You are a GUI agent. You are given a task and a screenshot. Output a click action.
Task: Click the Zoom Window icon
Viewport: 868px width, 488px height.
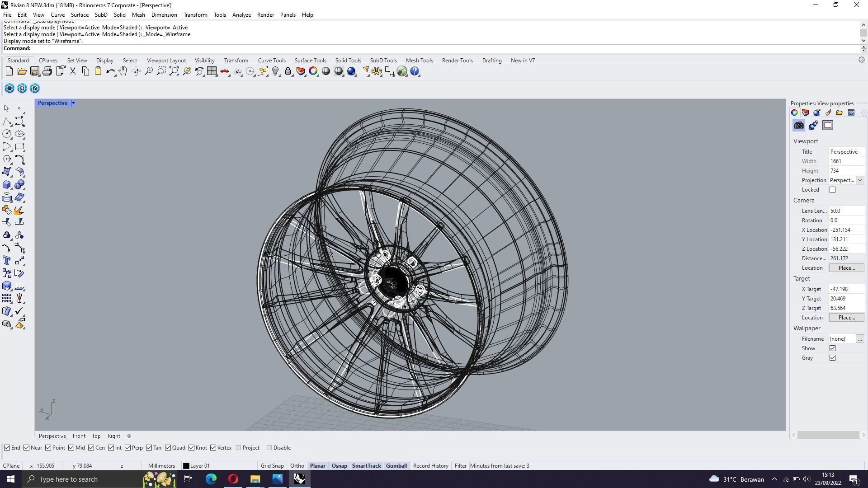[161, 71]
